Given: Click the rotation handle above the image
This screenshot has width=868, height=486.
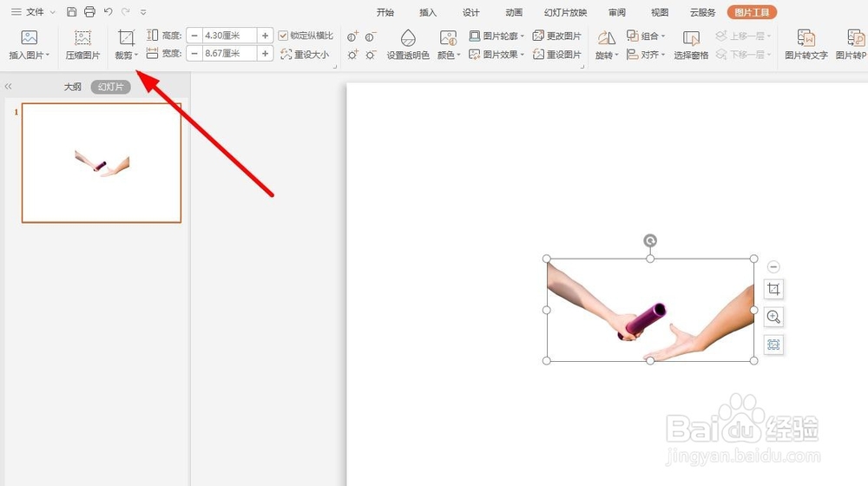Looking at the screenshot, I should click(x=650, y=240).
